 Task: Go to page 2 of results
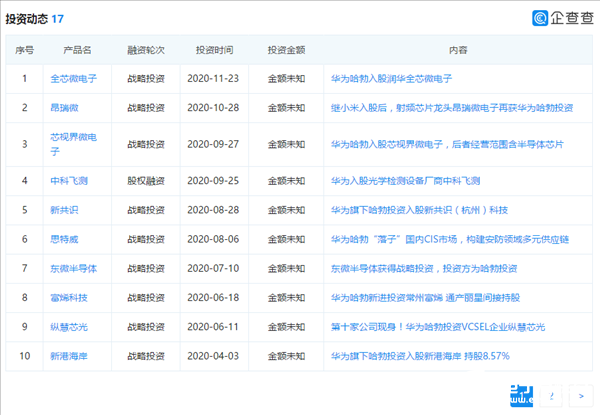(x=551, y=396)
